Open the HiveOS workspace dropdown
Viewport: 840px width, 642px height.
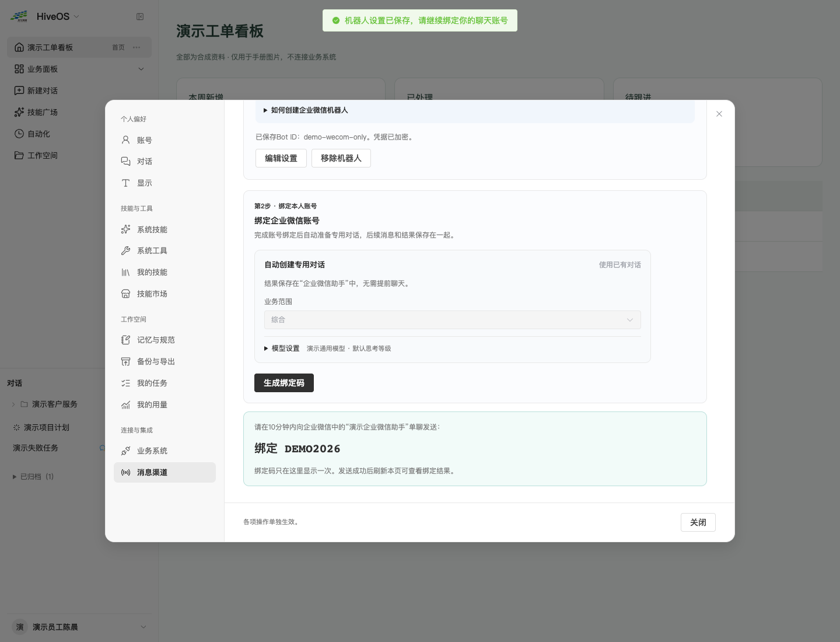(x=57, y=16)
